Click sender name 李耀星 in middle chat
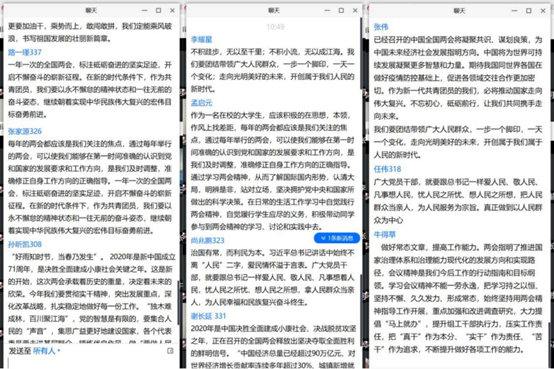The width and height of the screenshot is (554, 369). [x=201, y=40]
